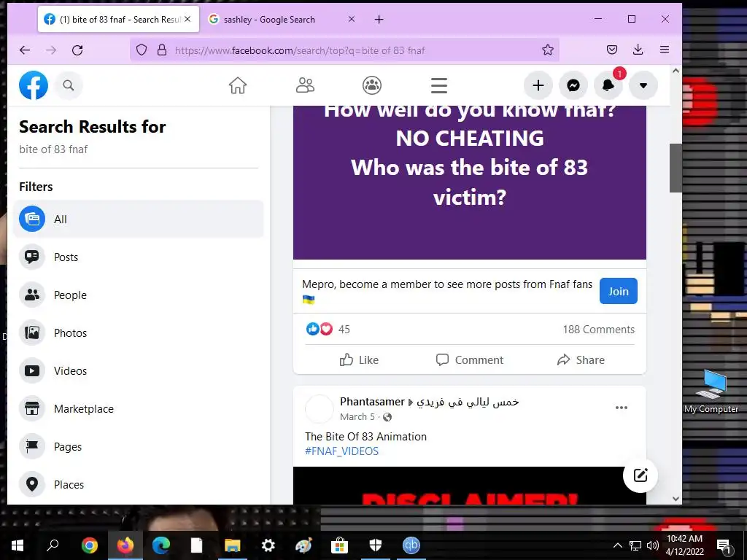Image resolution: width=747 pixels, height=560 pixels.
Task: Open options menu on Phantasamer post
Action: coord(622,408)
